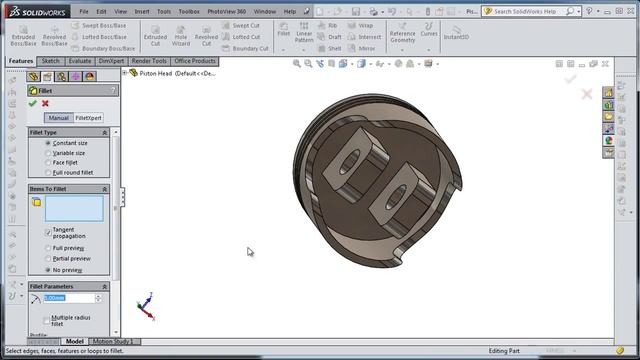
Task: Click the Items To Fillet selection box
Action: pyautogui.click(x=74, y=209)
